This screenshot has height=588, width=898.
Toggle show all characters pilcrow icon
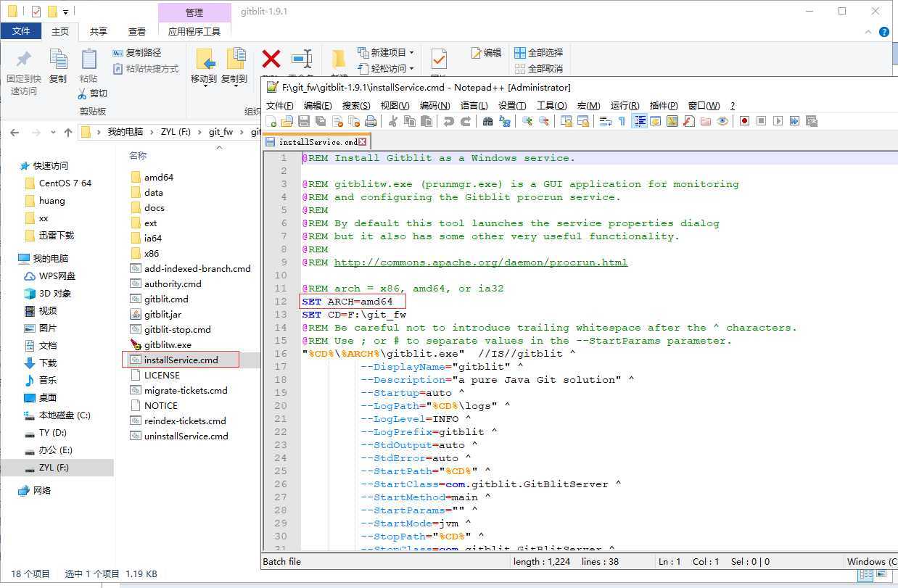click(x=622, y=121)
